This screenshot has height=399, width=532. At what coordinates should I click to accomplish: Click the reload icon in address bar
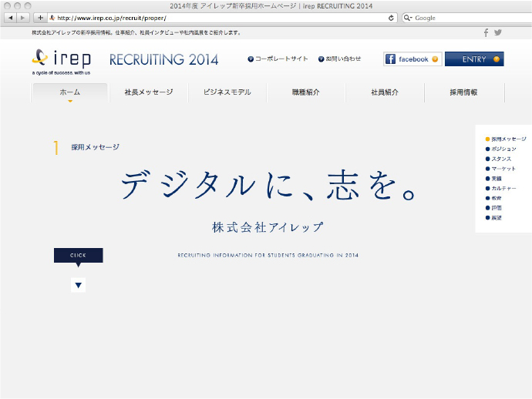click(391, 18)
